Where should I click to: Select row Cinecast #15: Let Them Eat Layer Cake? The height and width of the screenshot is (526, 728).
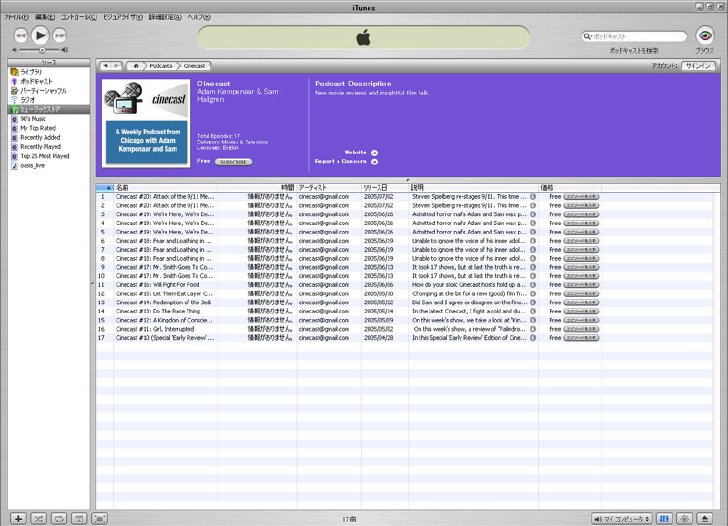tap(404, 294)
